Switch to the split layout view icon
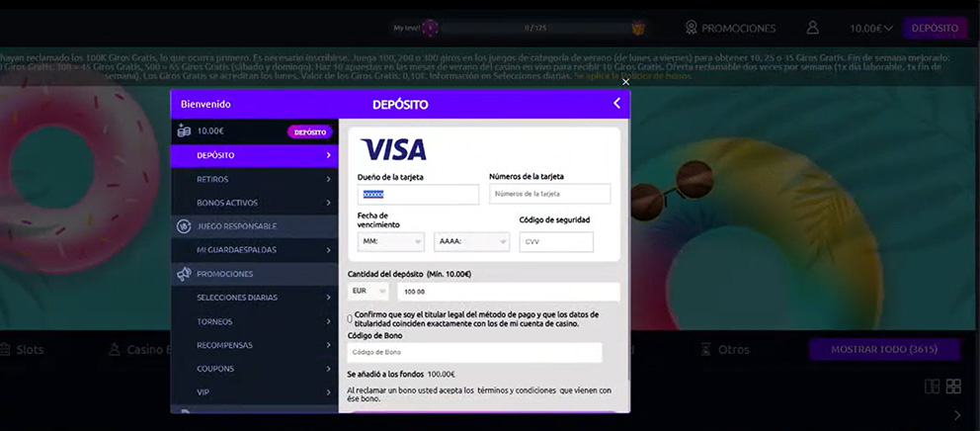The image size is (980, 431). [x=932, y=387]
